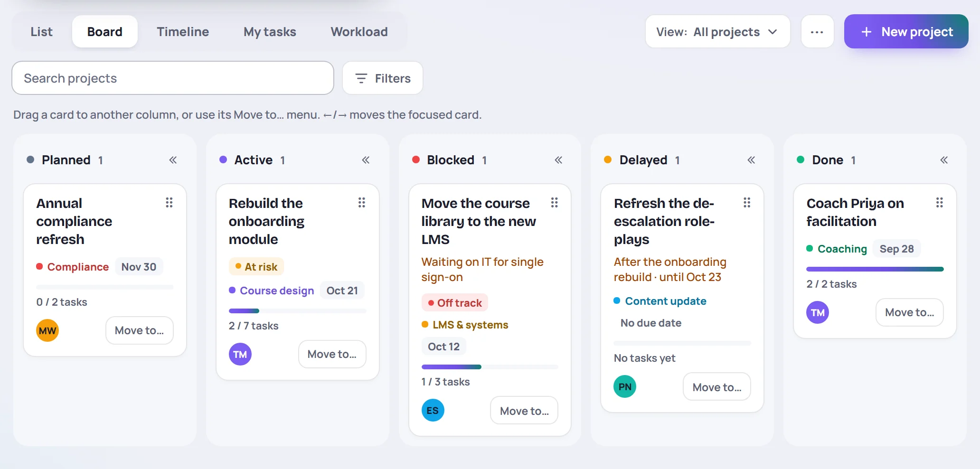Click the Content update category tag
Viewport: 980px width, 469px height.
660,301
